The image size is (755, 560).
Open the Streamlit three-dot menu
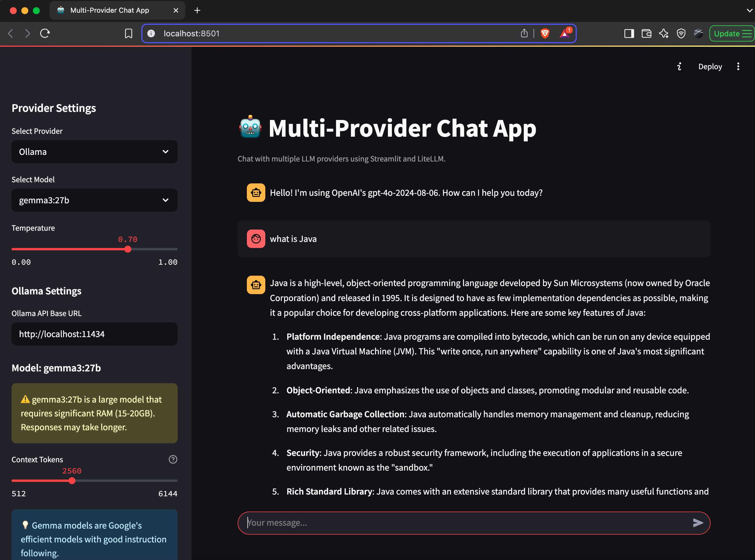coord(738,66)
